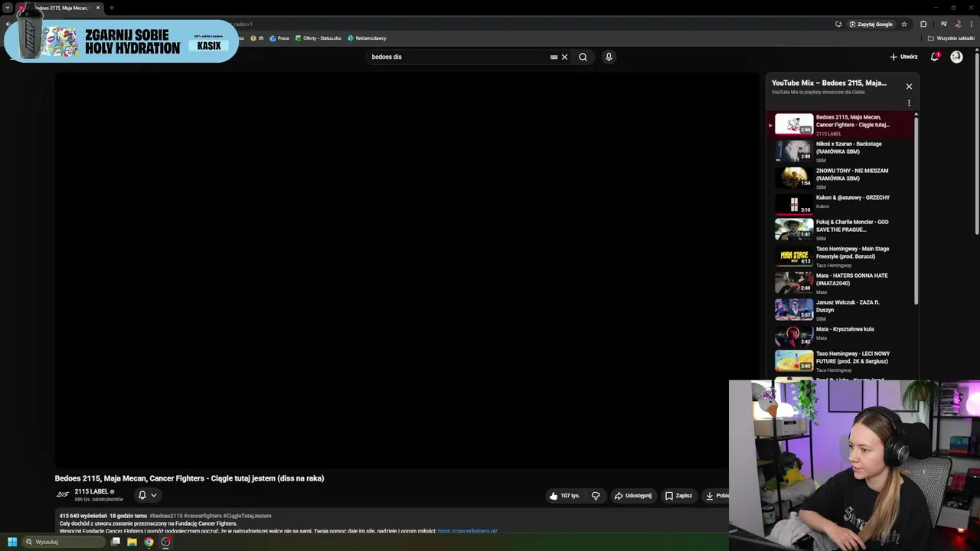Open Chrome from taskbar
Image resolution: width=980 pixels, height=551 pixels.
[x=149, y=542]
